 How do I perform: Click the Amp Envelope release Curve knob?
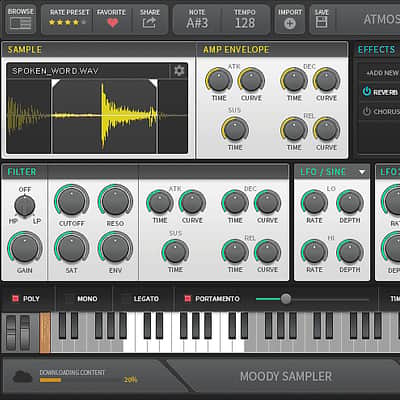(x=326, y=130)
